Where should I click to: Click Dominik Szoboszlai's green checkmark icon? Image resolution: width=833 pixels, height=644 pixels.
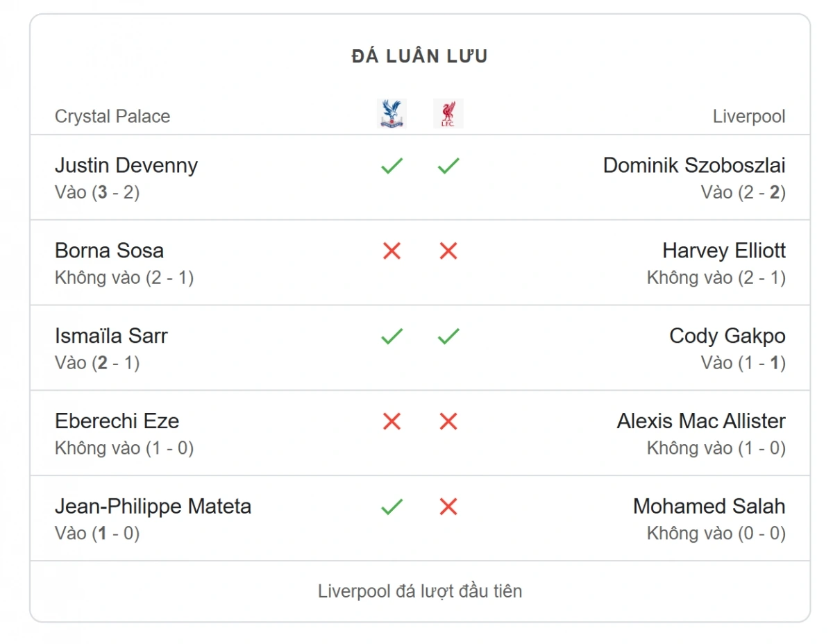[448, 166]
